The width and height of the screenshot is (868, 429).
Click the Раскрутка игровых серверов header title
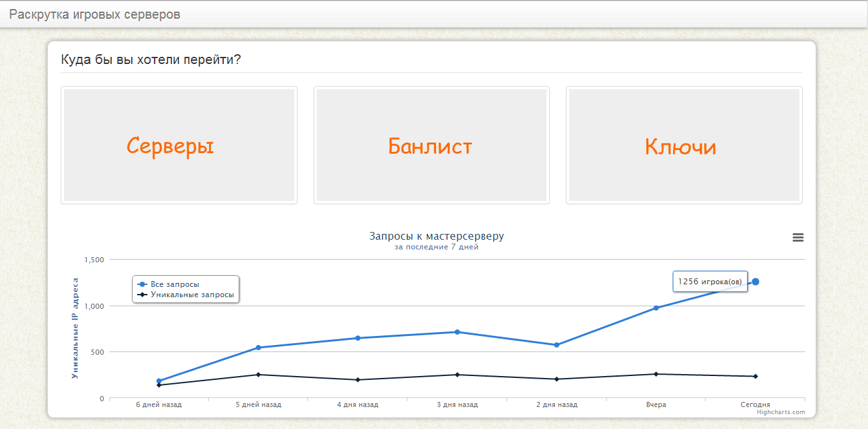95,14
